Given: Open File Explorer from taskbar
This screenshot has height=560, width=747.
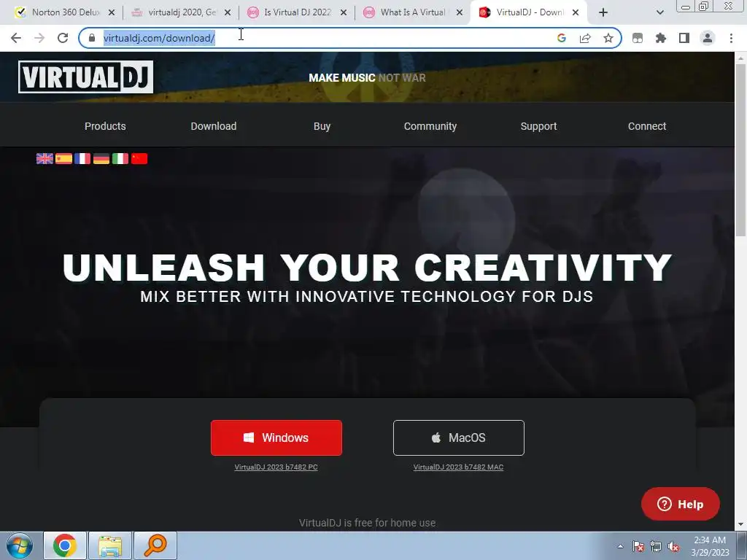Looking at the screenshot, I should coord(110,545).
